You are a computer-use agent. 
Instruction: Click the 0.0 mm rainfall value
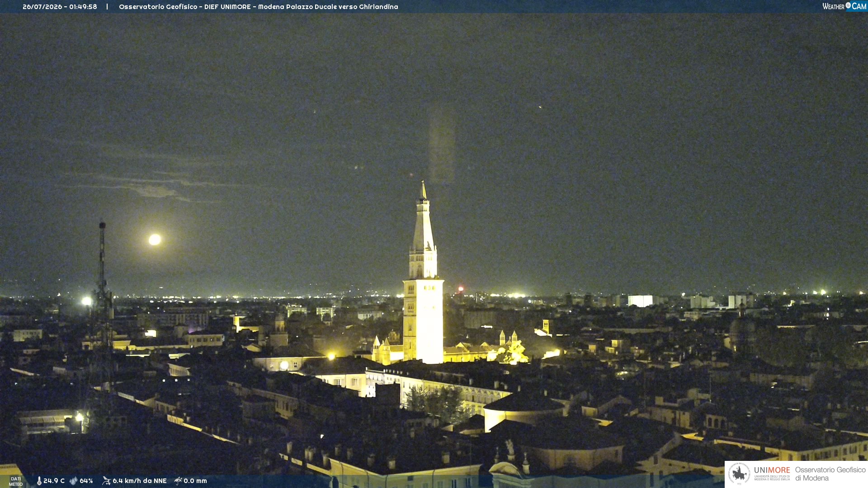point(195,481)
